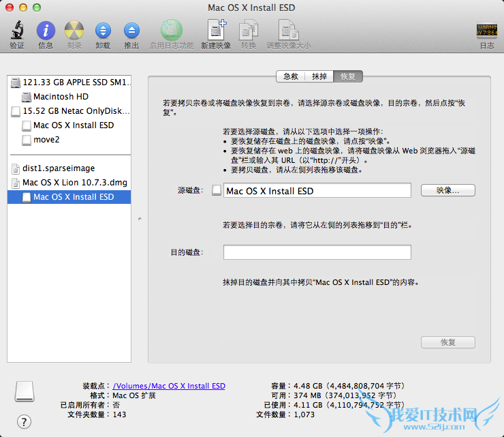Select dist1.sparseimage in sidebar
Image resolution: width=504 pixels, height=437 pixels.
click(x=69, y=168)
